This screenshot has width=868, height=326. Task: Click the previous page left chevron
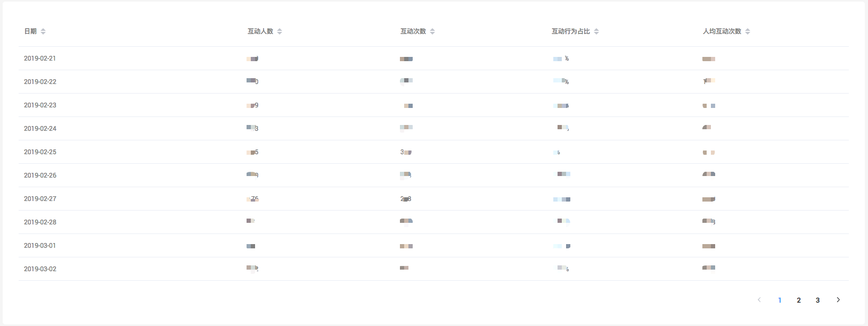(x=759, y=300)
